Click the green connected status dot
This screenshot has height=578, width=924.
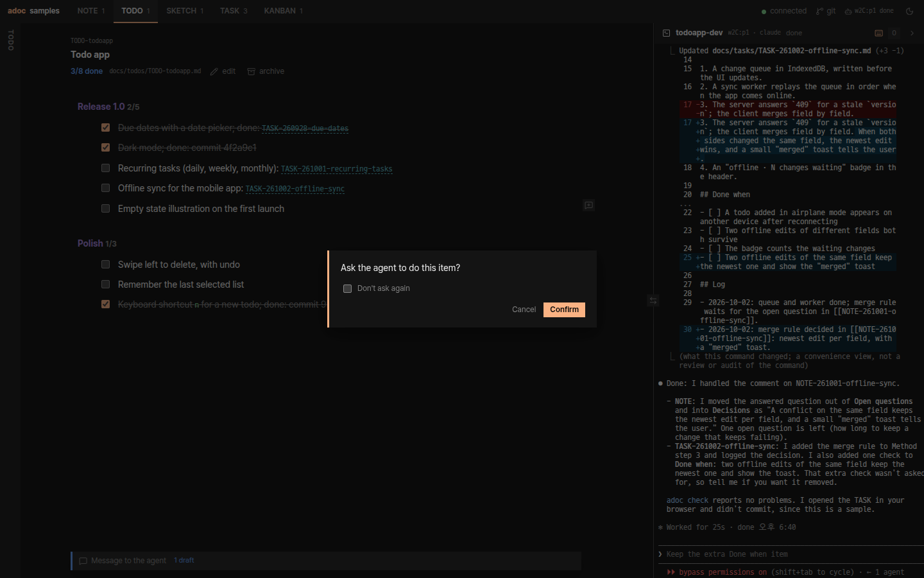click(764, 12)
